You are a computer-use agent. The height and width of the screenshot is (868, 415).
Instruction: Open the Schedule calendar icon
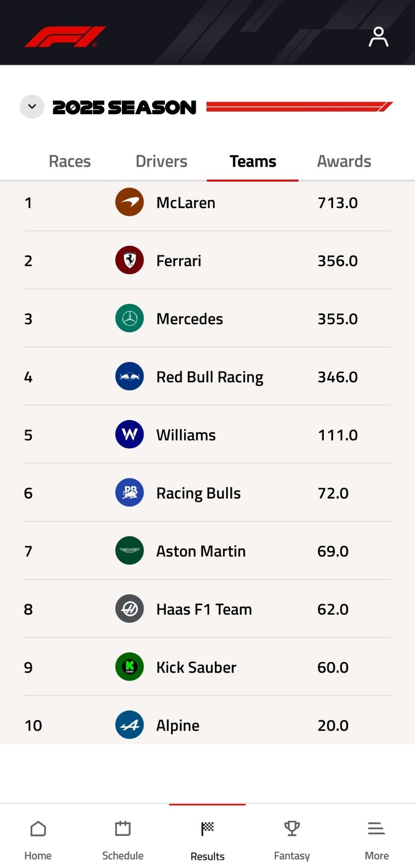(123, 829)
